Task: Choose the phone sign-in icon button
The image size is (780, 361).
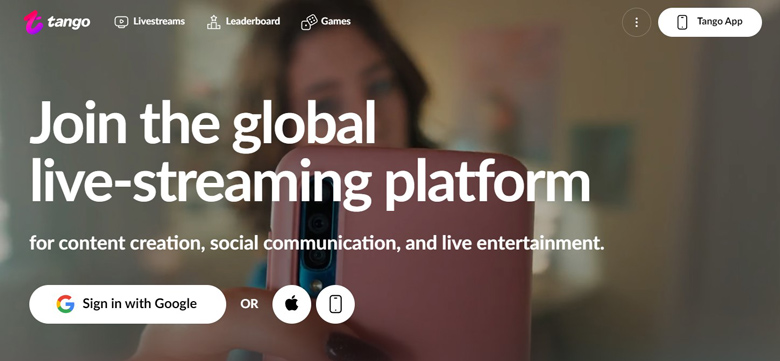Action: point(335,304)
